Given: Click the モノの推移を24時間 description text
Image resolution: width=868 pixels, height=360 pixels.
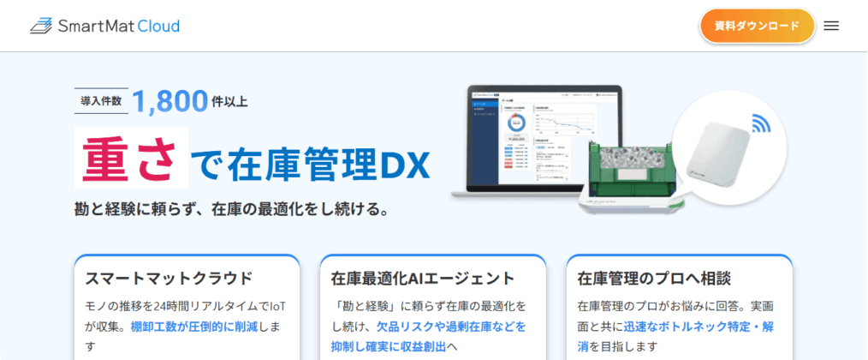Looking at the screenshot, I should click(x=186, y=306).
